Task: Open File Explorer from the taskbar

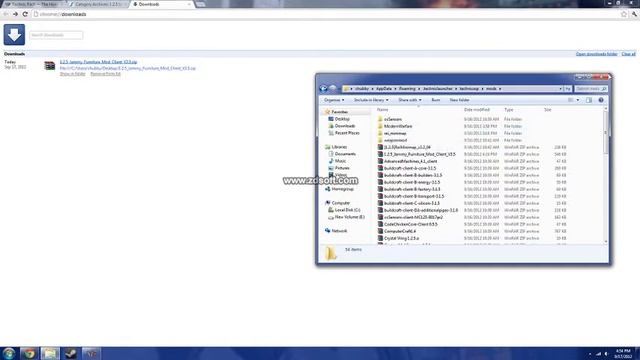Action: pos(50,353)
